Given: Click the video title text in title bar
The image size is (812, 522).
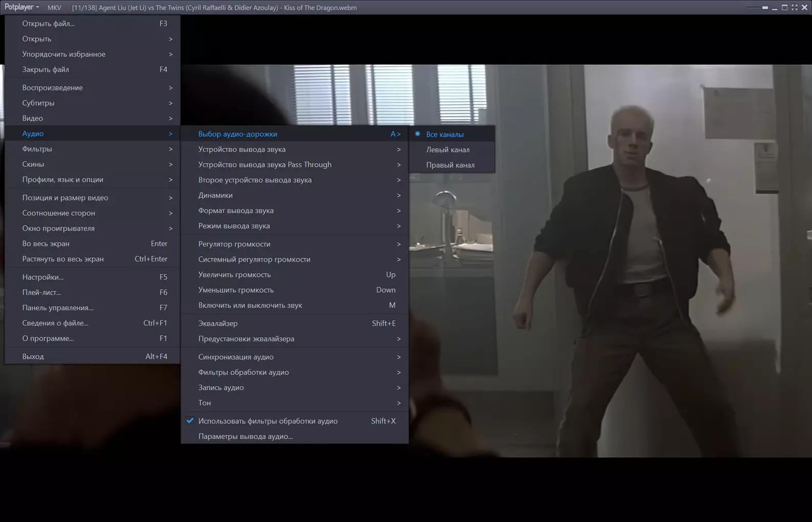Looking at the screenshot, I should (x=214, y=8).
